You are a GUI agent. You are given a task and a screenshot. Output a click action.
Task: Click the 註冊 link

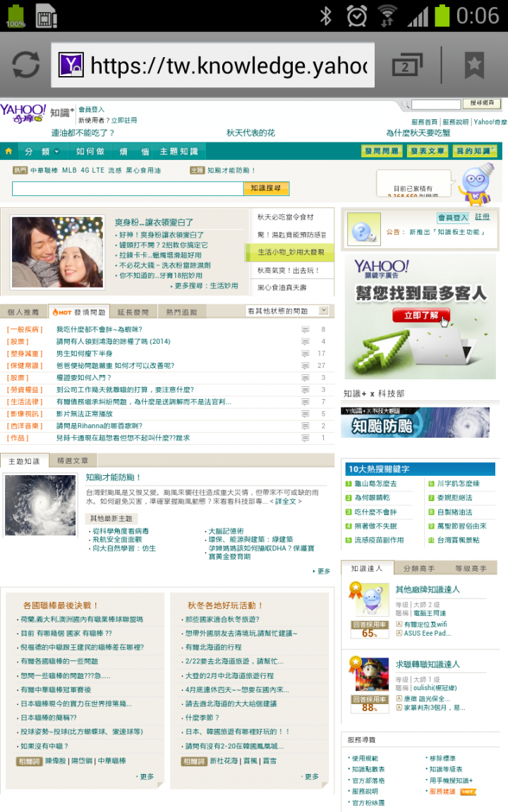482,217
